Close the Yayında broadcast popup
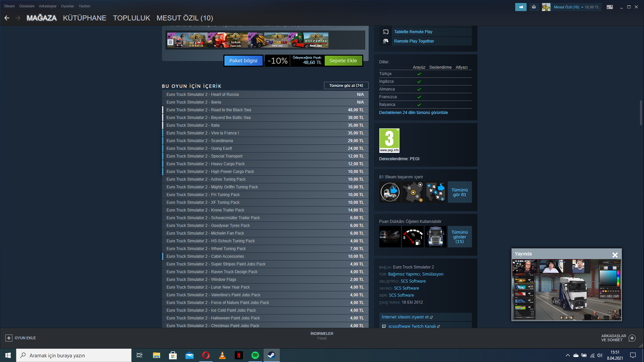Image resolution: width=644 pixels, height=362 pixels. 615,255
